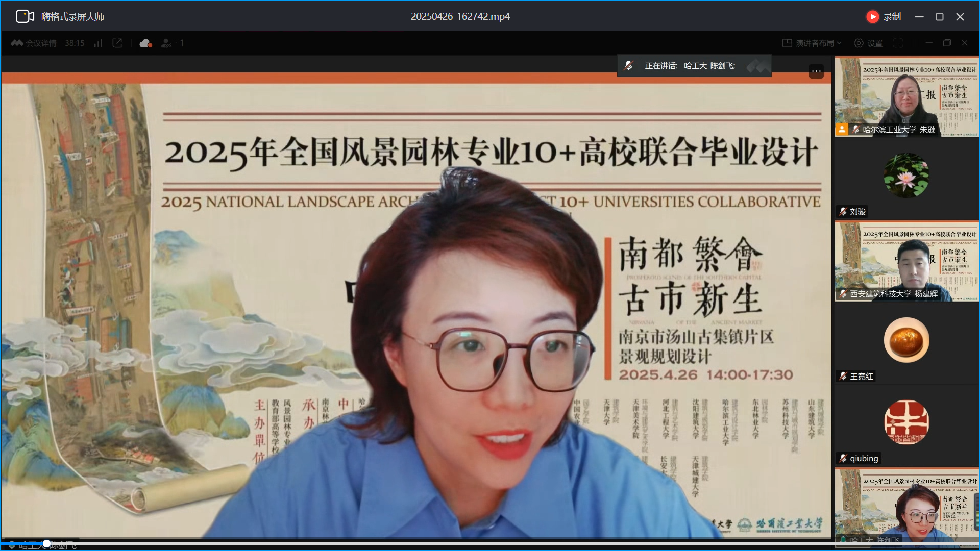Toggle muted microphone in speaking banner

pos(628,66)
